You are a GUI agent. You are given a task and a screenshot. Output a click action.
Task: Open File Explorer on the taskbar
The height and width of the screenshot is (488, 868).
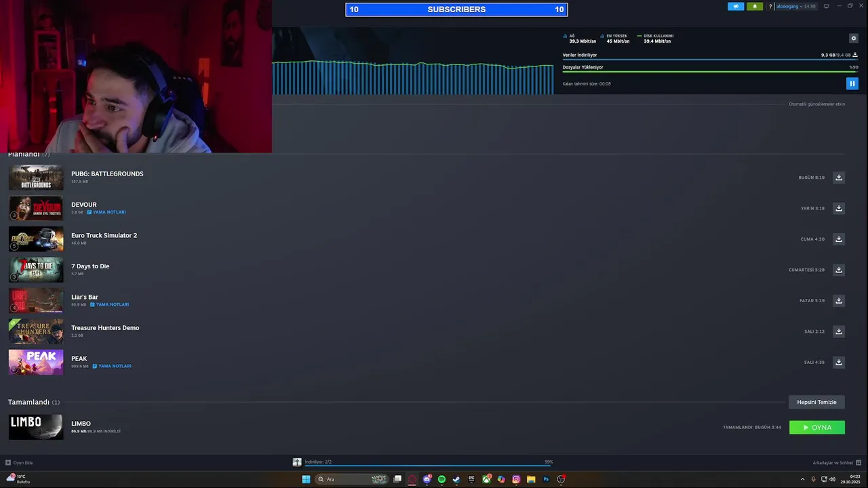pos(531,479)
